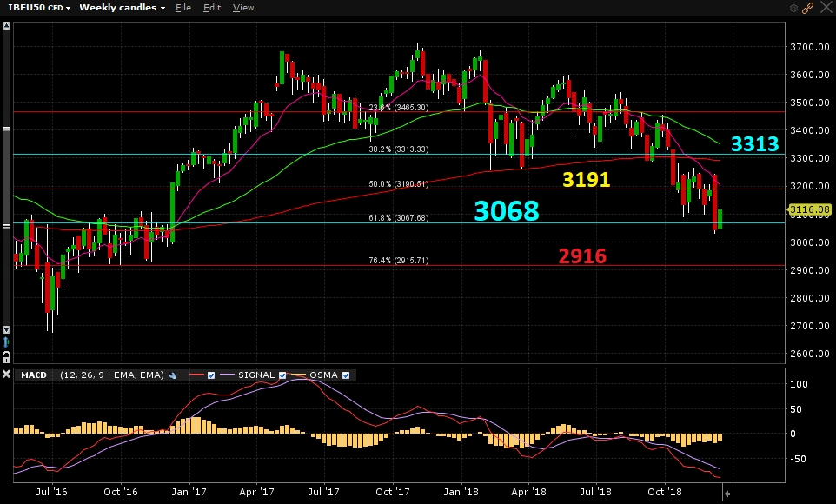Screen dimensions: 836x504
Task: Click the Jul '16 time axis label
Action: click(x=52, y=492)
